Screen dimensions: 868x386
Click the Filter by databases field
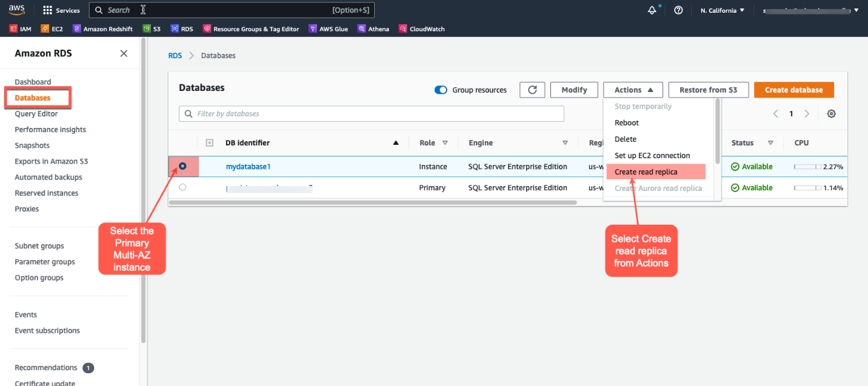pyautogui.click(x=372, y=113)
